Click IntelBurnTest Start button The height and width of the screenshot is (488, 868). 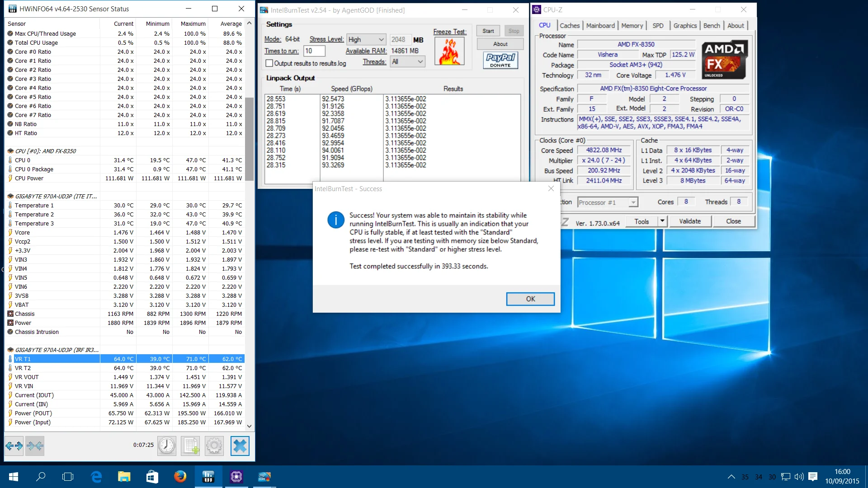coord(488,31)
